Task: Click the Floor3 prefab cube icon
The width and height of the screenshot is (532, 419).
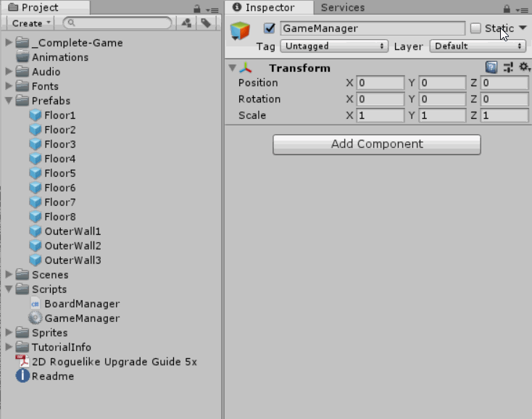Action: tap(36, 144)
